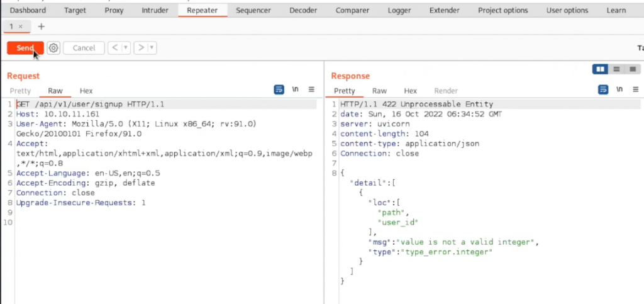Viewport: 644px width, 304px height.
Task: Go back to previous request in history
Action: (114, 48)
